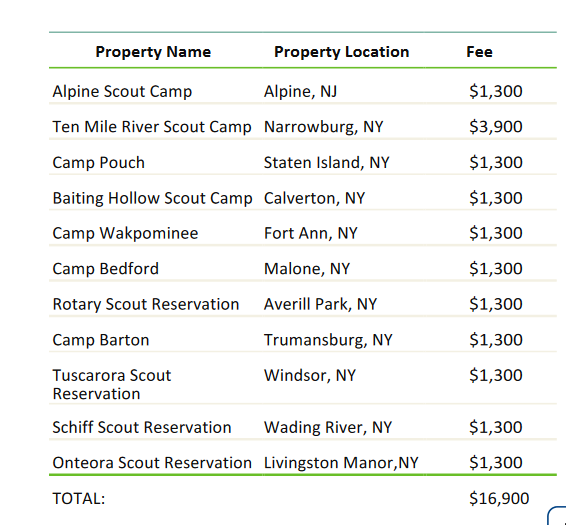Click the $3,900 fee value
The height and width of the screenshot is (525, 566).
[496, 127]
